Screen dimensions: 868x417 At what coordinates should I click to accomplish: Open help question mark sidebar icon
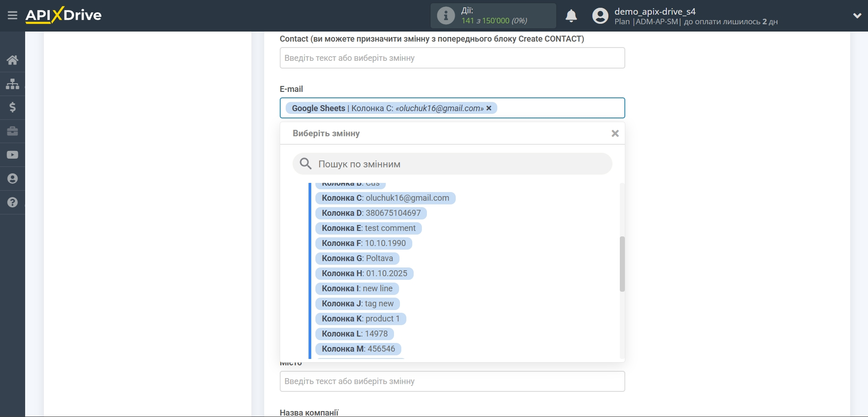coord(12,203)
